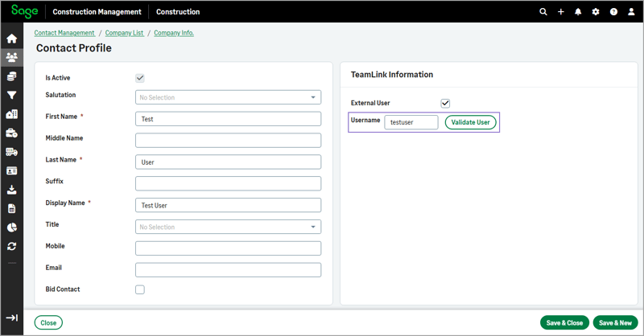644x336 pixels.
Task: Click the sync refresh sidebar icon
Action: (x=11, y=246)
